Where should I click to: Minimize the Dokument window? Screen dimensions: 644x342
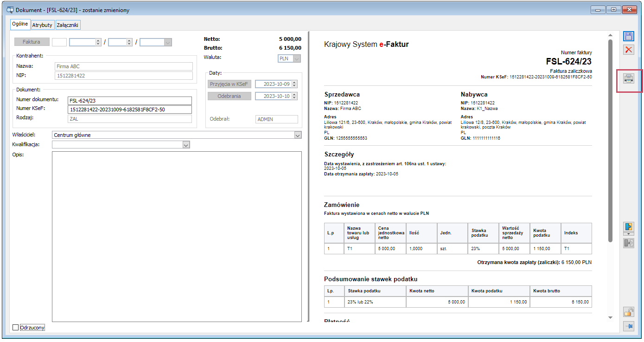pyautogui.click(x=598, y=9)
